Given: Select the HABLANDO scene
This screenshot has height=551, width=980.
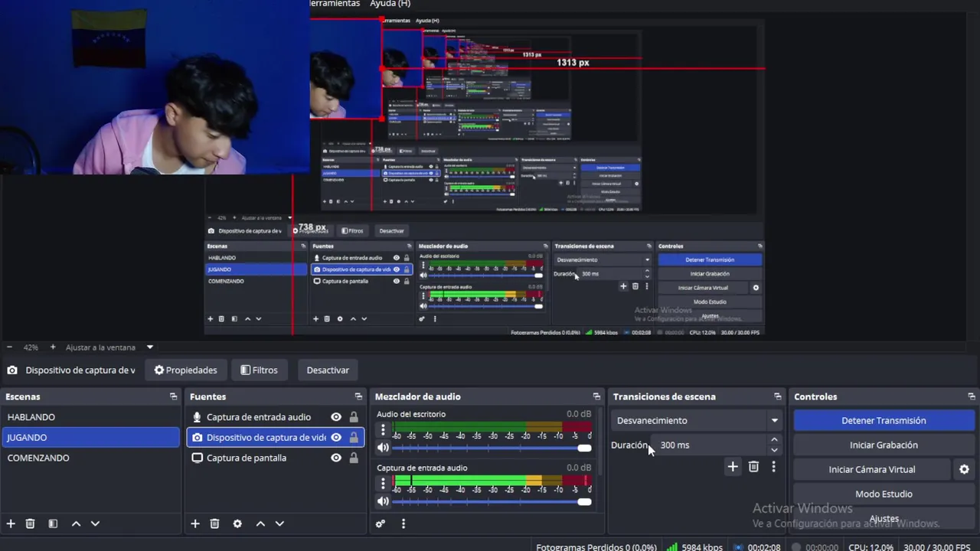Looking at the screenshot, I should [x=90, y=417].
